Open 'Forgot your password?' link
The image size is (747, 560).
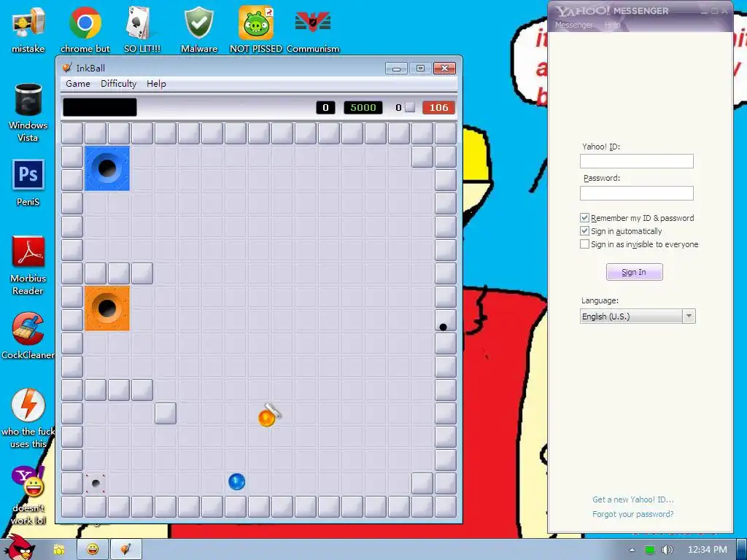(632, 514)
